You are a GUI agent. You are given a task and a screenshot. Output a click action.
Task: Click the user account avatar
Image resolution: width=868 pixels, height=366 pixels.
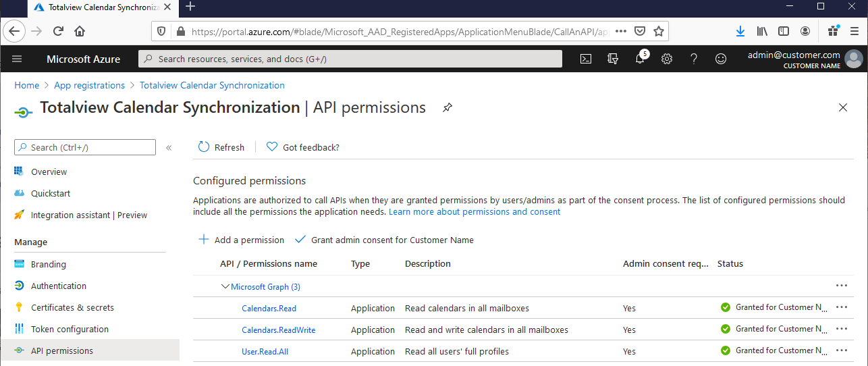tap(854, 59)
